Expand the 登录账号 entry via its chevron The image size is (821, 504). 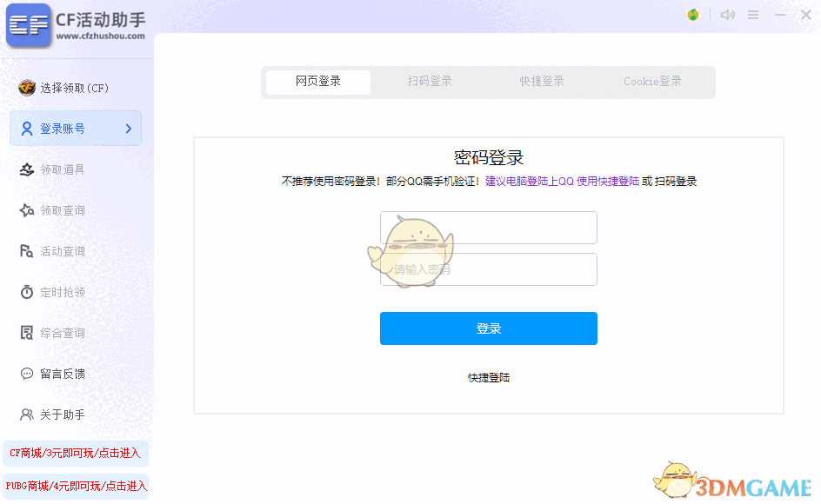(130, 128)
